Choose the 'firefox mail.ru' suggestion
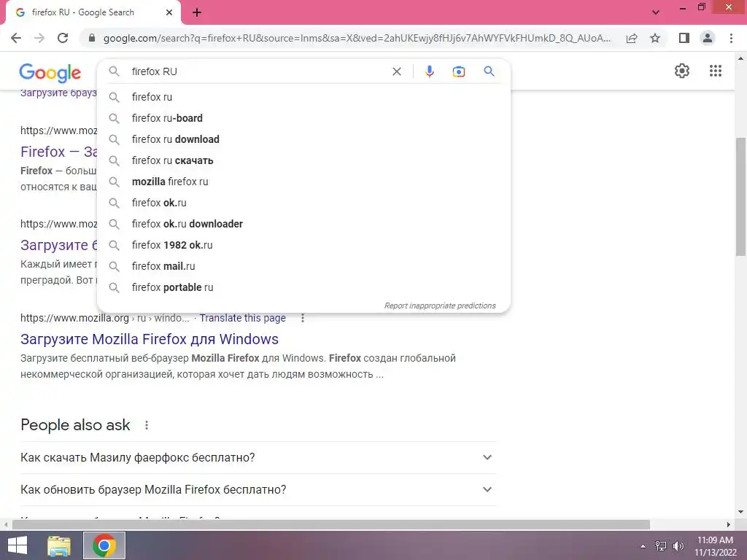 pos(303,266)
